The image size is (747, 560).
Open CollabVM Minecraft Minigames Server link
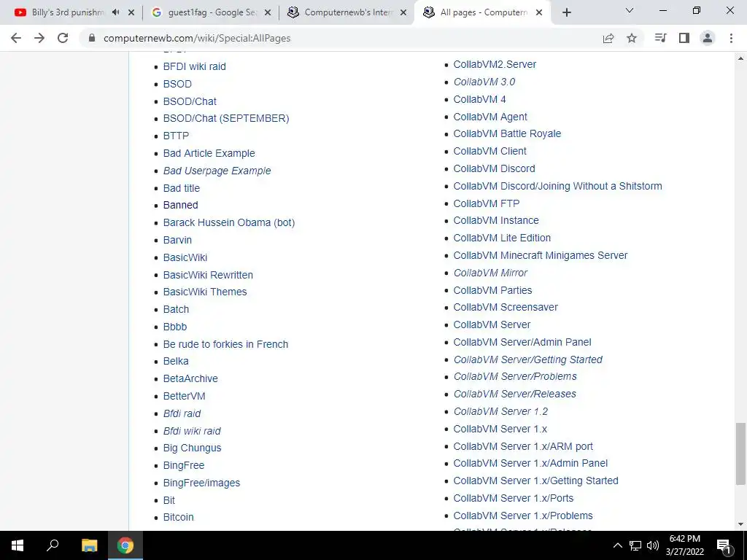(541, 255)
